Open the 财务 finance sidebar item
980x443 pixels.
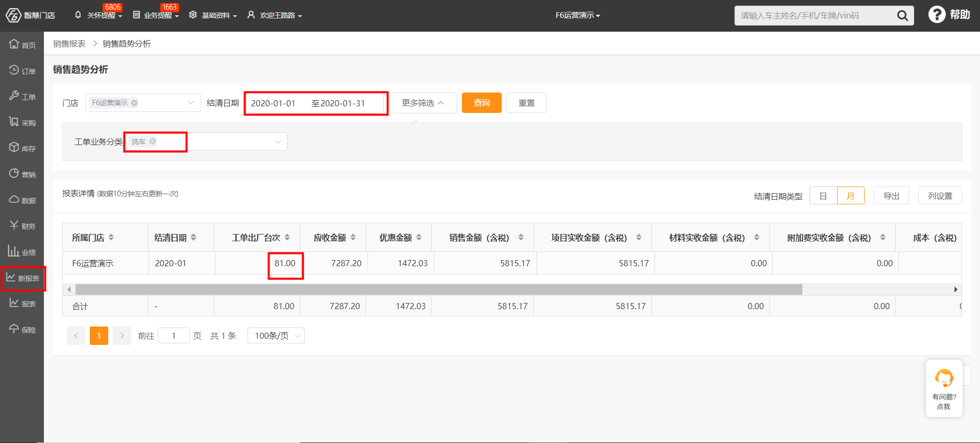22,226
